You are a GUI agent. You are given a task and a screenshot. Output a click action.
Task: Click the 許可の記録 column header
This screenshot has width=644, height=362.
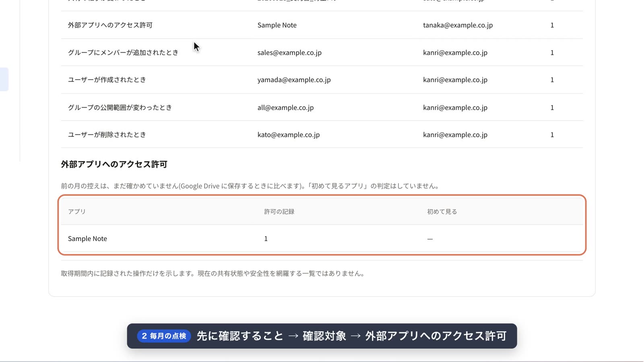[279, 212]
